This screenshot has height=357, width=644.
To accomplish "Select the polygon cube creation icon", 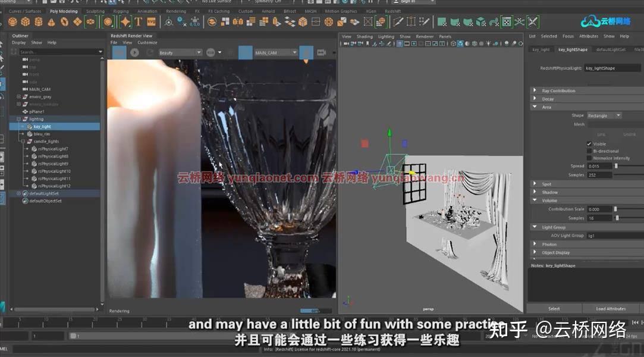I will pyautogui.click(x=25, y=22).
